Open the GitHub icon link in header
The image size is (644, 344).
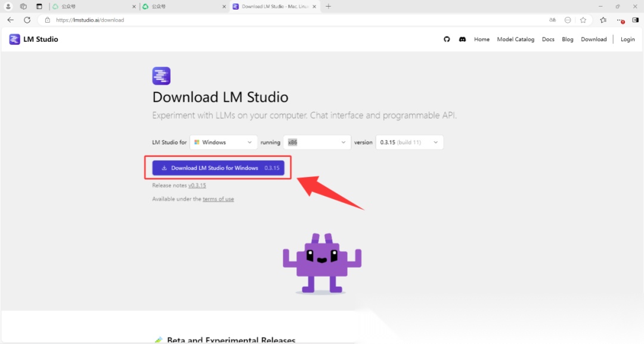[x=447, y=39]
